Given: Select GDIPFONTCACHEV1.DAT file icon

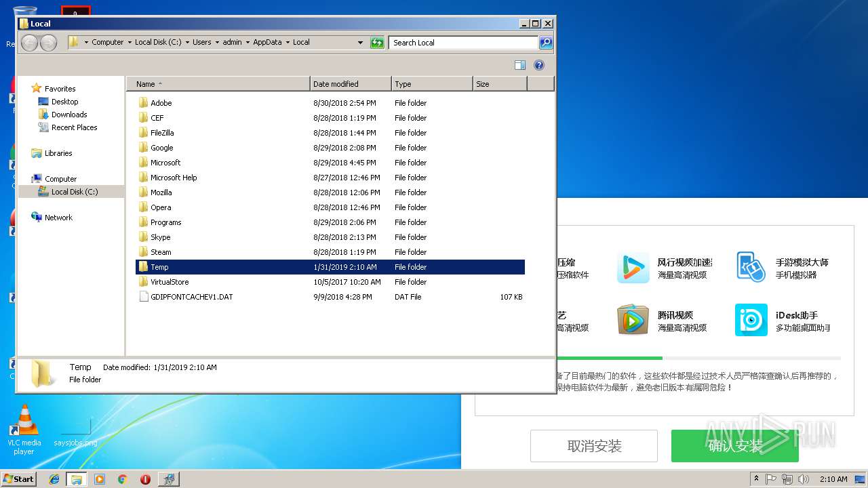Looking at the screenshot, I should point(143,297).
